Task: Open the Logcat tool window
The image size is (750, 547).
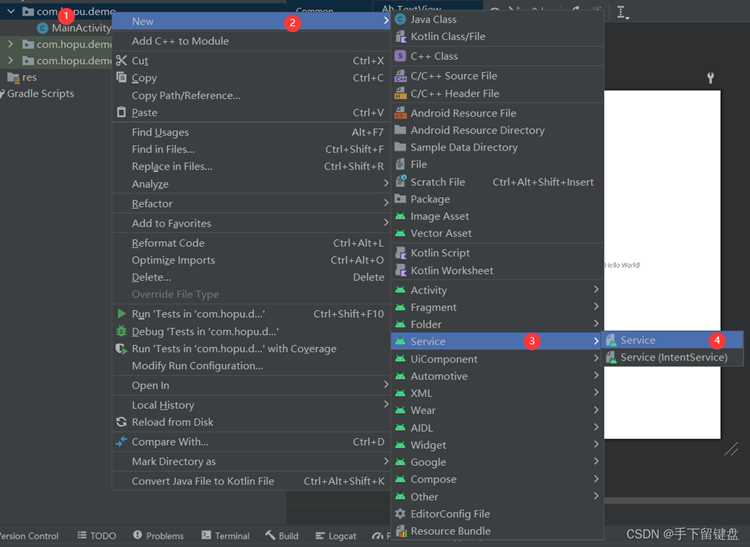Action: (x=336, y=536)
